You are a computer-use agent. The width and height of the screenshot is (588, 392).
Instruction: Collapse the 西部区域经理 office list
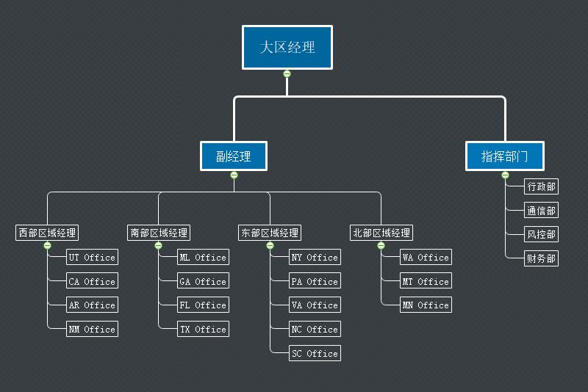[47, 245]
